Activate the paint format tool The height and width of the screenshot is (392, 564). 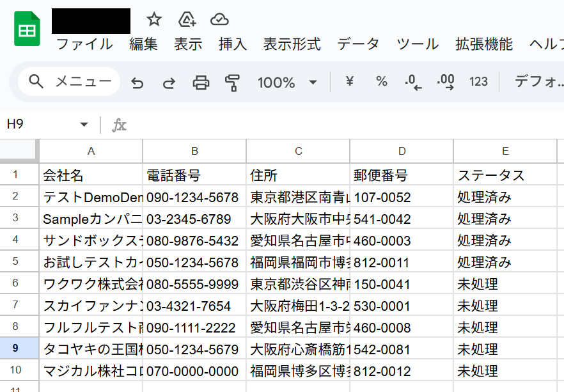(232, 82)
